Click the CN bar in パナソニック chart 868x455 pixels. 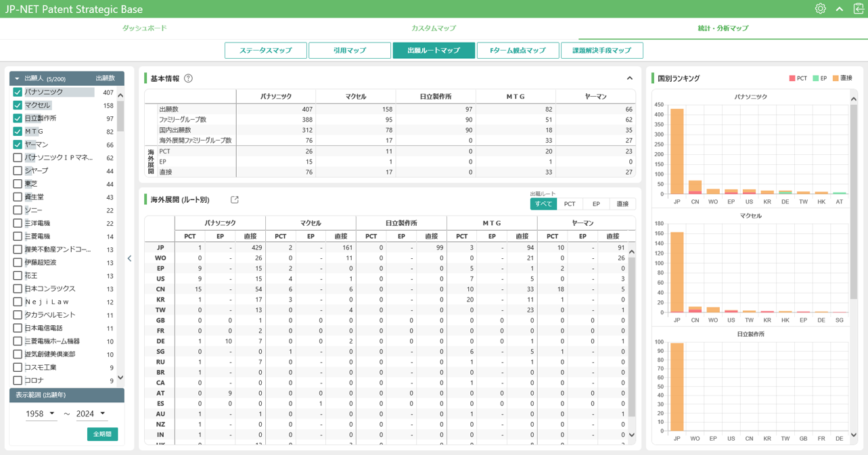[695, 187]
